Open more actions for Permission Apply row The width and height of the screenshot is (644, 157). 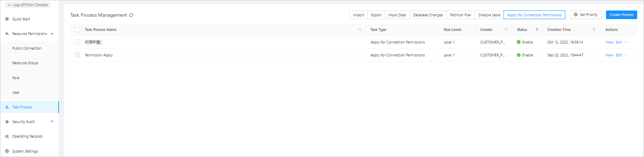[626, 55]
